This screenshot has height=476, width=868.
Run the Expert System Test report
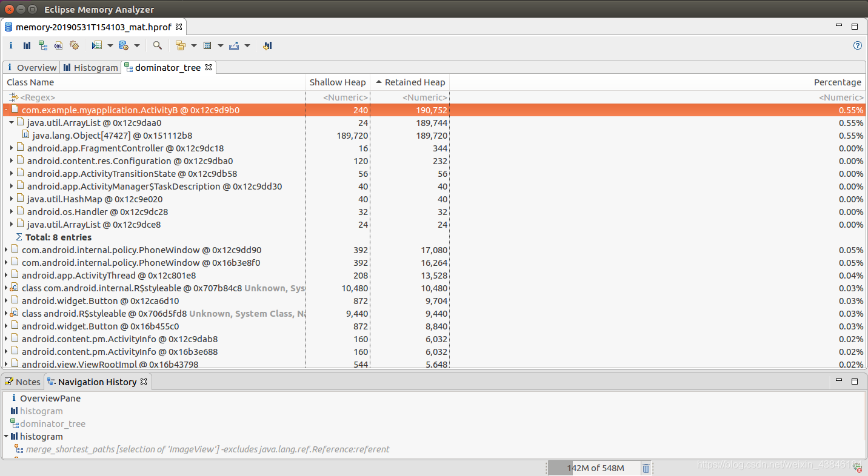point(97,45)
